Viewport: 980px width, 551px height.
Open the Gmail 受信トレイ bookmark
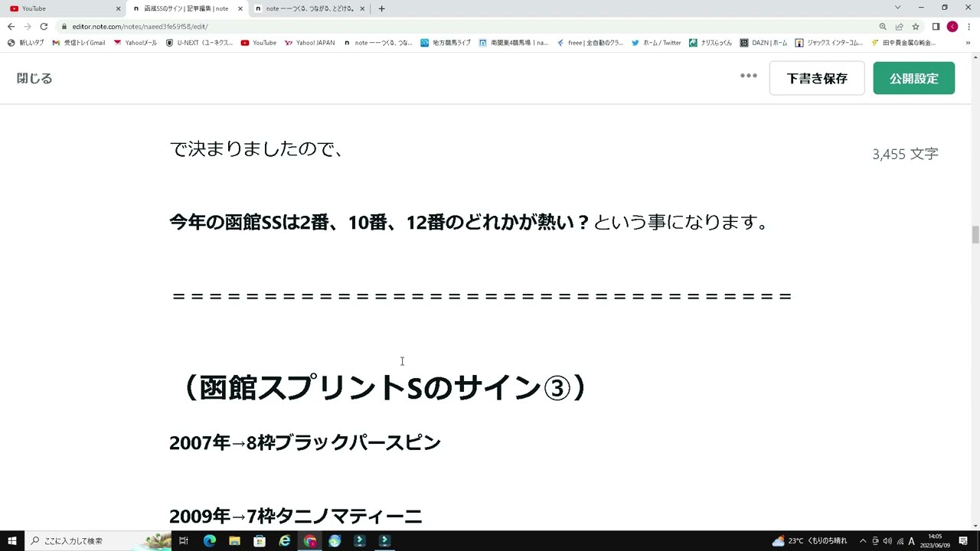click(x=80, y=42)
